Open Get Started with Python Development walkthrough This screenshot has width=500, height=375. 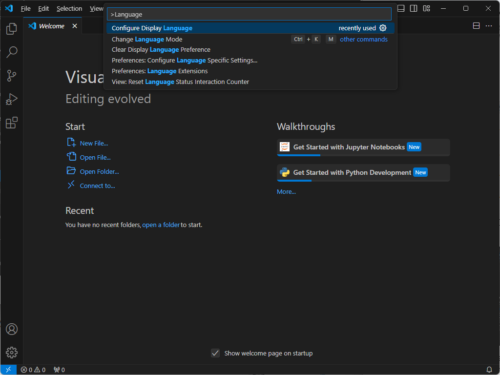click(363, 173)
